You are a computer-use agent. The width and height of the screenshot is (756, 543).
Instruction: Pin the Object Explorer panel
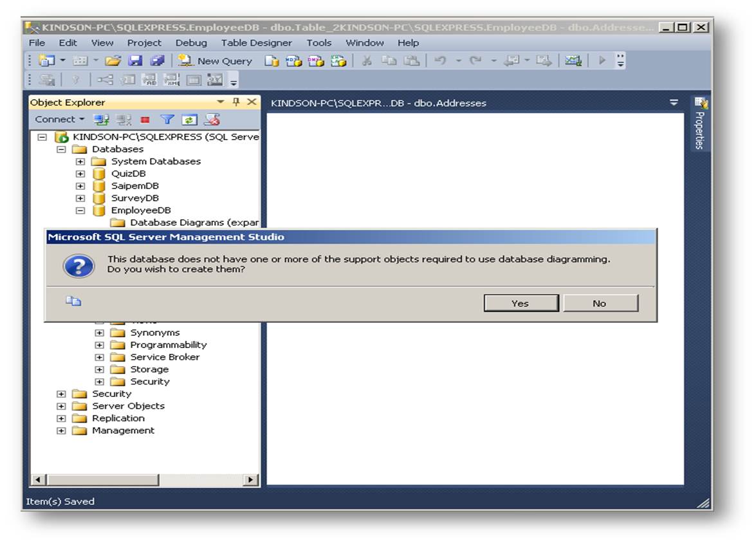[236, 101]
